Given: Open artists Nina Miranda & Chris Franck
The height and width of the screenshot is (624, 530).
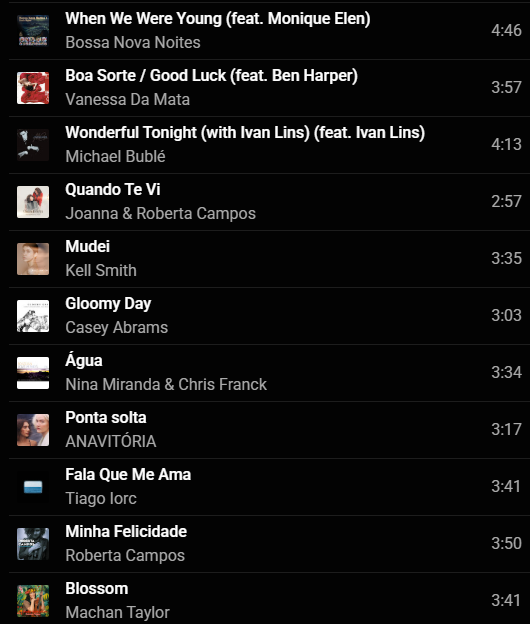Looking at the screenshot, I should point(166,384).
